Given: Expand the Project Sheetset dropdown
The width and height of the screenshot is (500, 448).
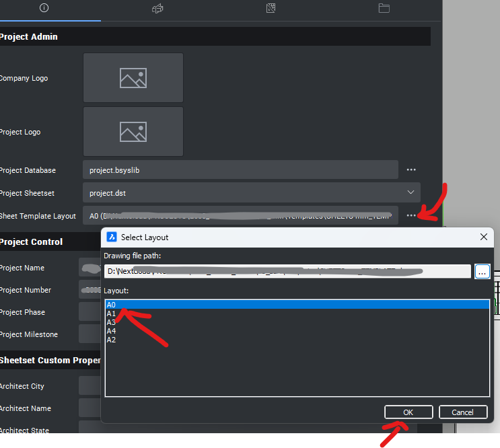Looking at the screenshot, I should pyautogui.click(x=410, y=192).
